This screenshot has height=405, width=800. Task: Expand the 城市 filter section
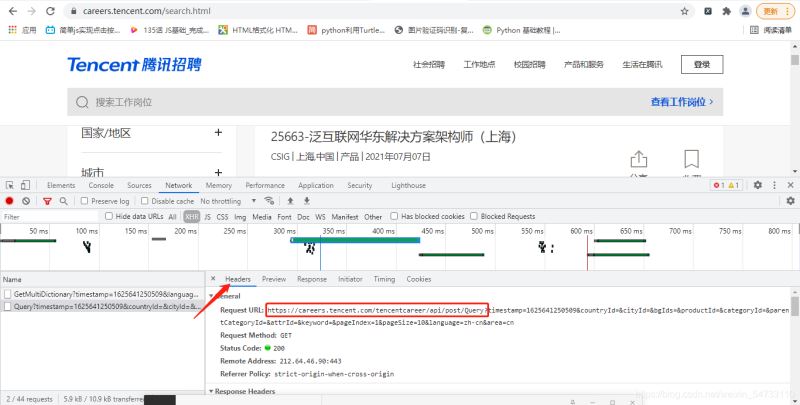[218, 172]
